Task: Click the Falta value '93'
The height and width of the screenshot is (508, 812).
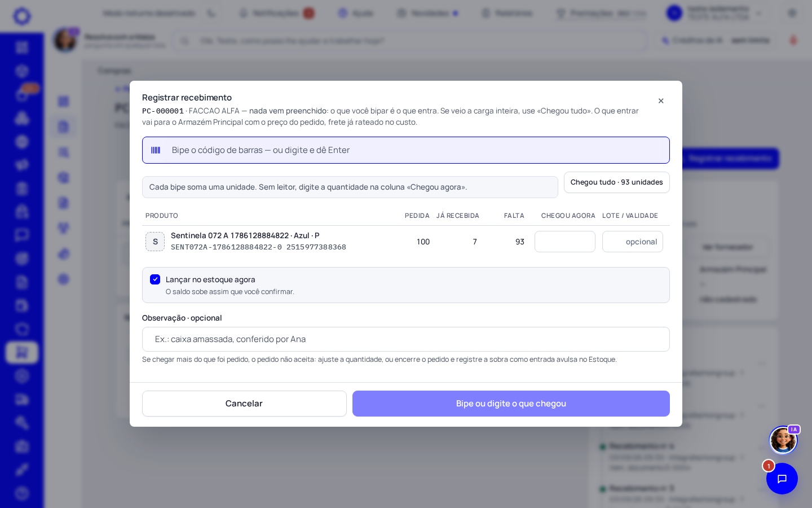Action: coord(520,242)
